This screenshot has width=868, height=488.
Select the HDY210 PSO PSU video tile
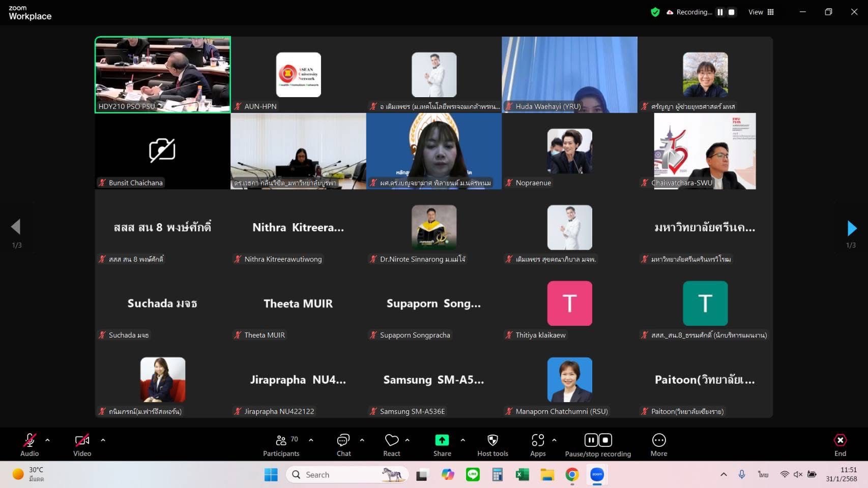(x=163, y=74)
